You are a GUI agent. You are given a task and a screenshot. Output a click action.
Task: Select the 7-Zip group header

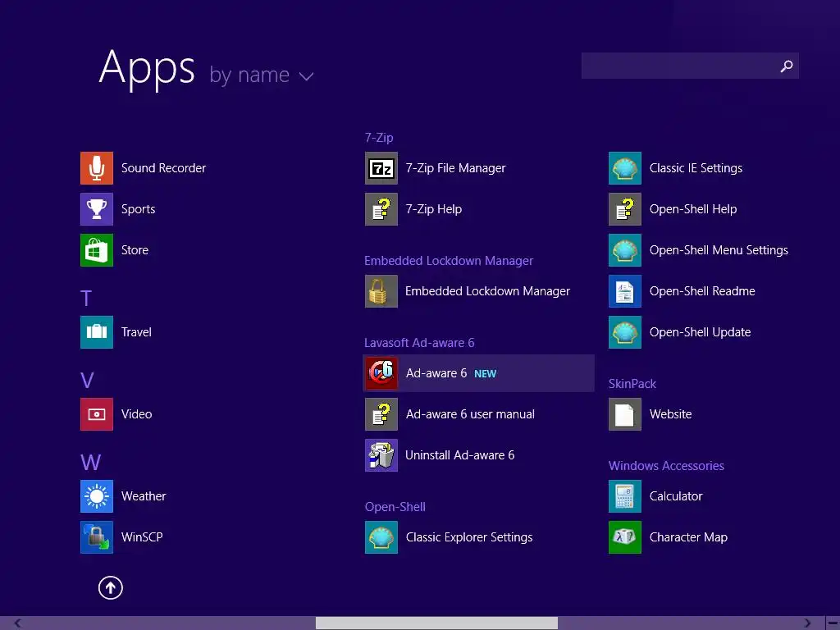[x=379, y=138]
